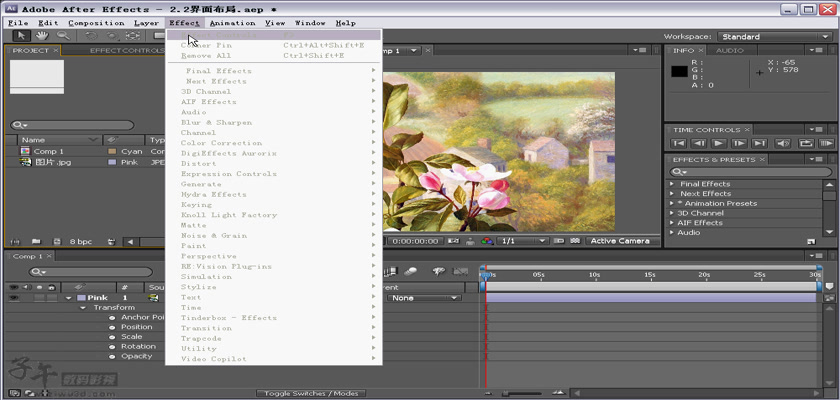840x400 pixels.
Task: Open the Workspace Standard dropdown
Action: click(x=774, y=36)
